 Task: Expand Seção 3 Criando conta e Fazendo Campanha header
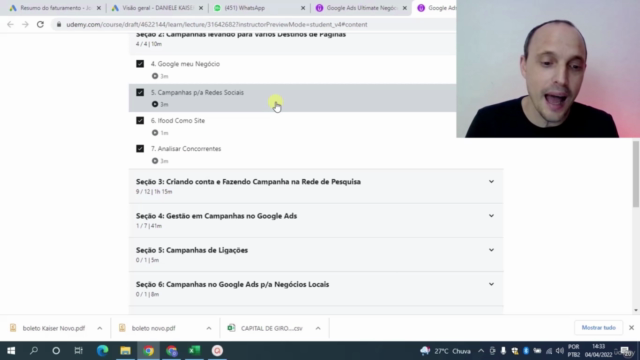coord(316,186)
